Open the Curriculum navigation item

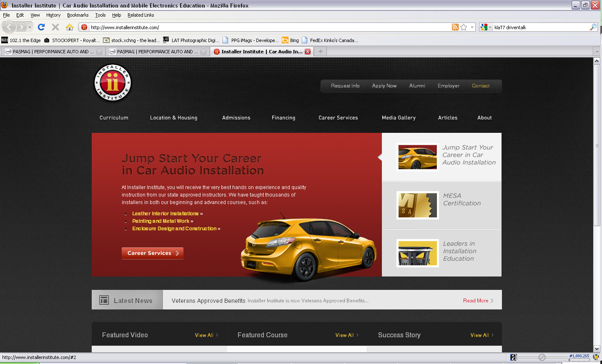click(x=114, y=118)
